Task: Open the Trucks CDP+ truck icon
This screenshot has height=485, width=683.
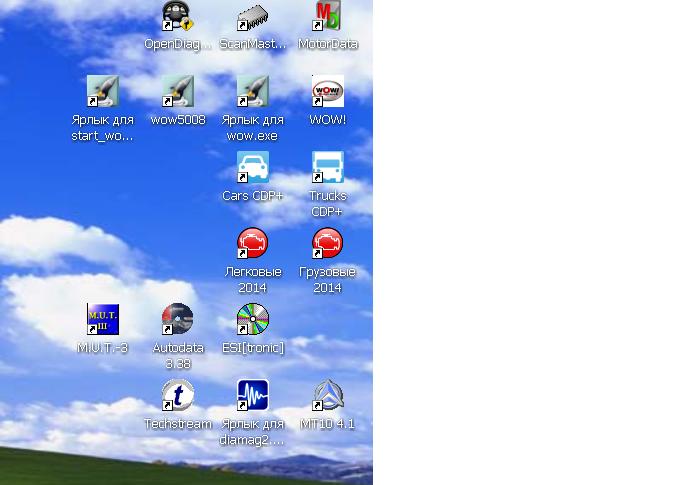Action: (328, 167)
